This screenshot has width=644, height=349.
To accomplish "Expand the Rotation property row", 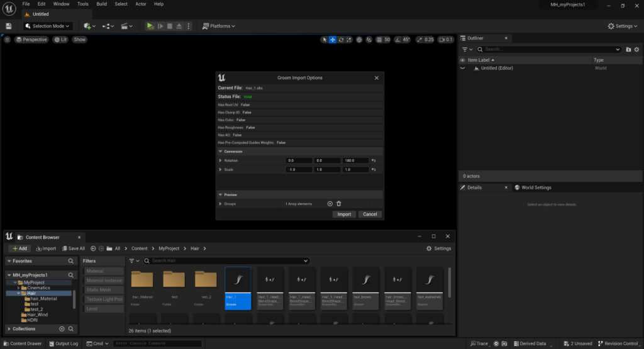I will point(220,160).
